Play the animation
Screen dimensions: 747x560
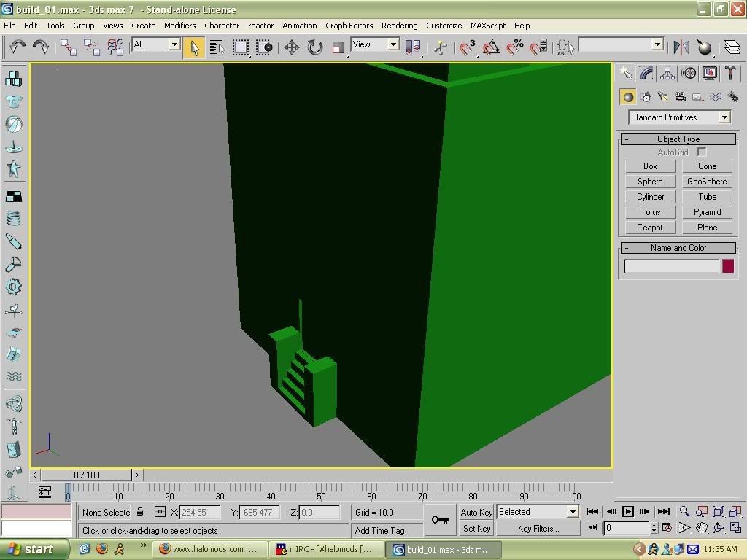(628, 511)
